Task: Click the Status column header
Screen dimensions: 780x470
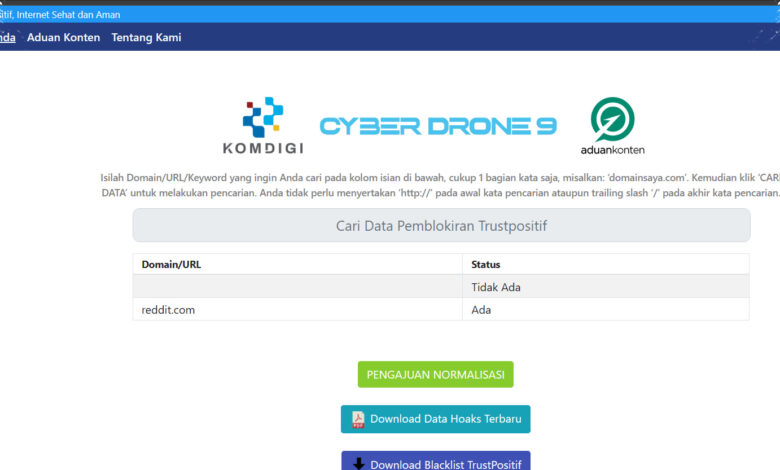Action: click(605, 265)
